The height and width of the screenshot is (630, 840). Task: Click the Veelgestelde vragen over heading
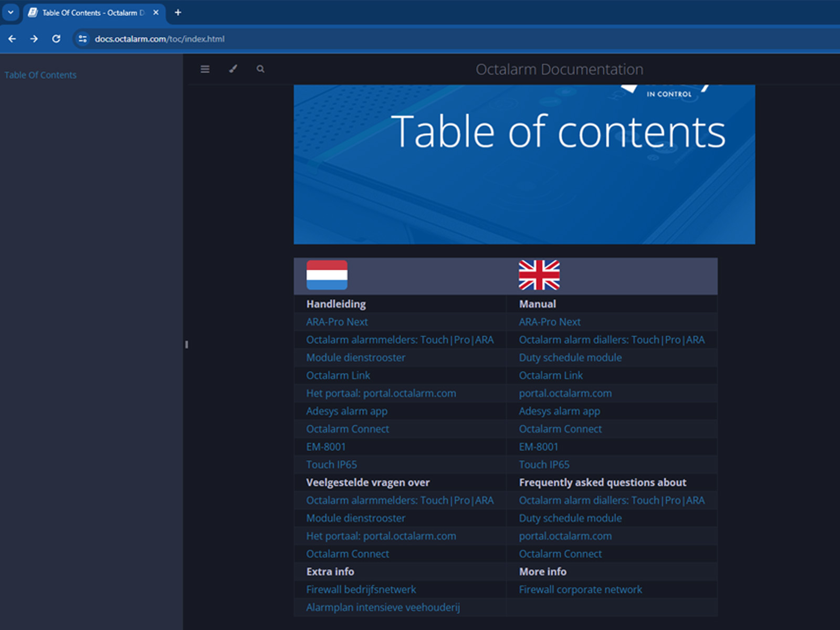coord(368,482)
